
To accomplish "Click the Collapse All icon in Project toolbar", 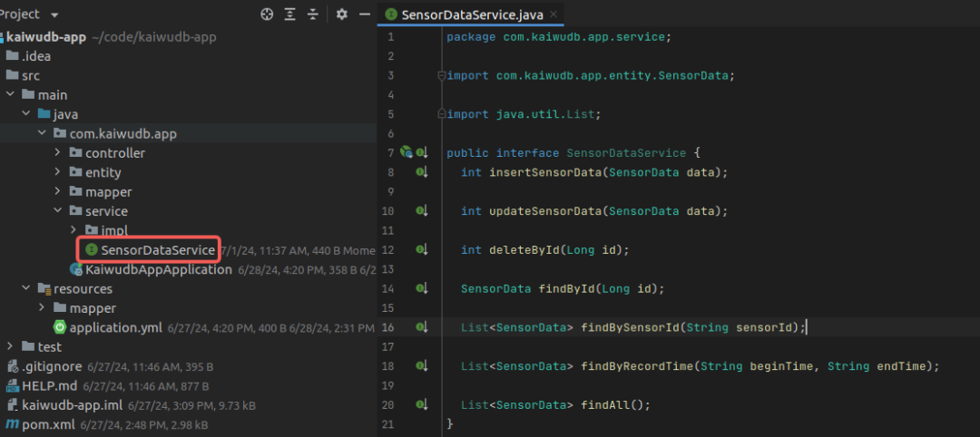I will point(313,15).
